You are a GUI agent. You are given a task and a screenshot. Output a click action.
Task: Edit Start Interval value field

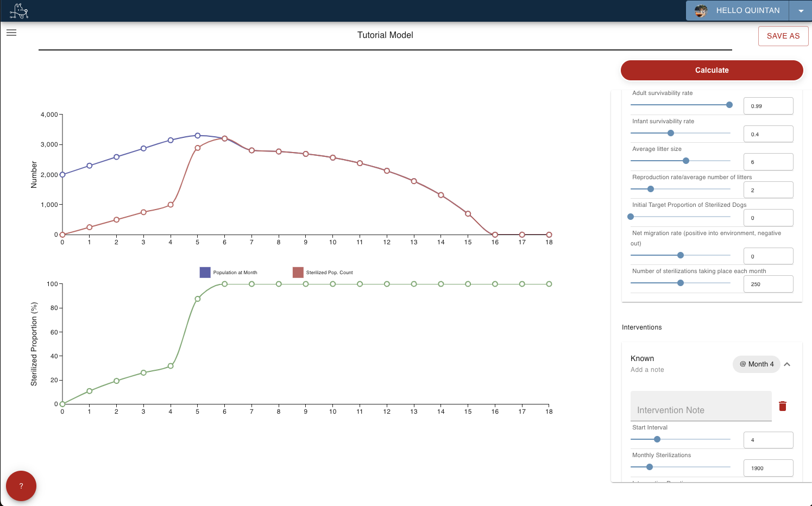[768, 440]
